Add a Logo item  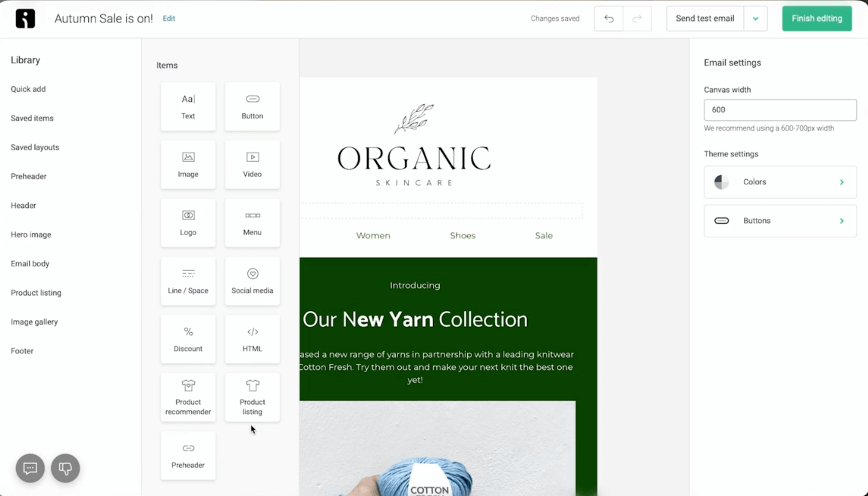tap(188, 223)
